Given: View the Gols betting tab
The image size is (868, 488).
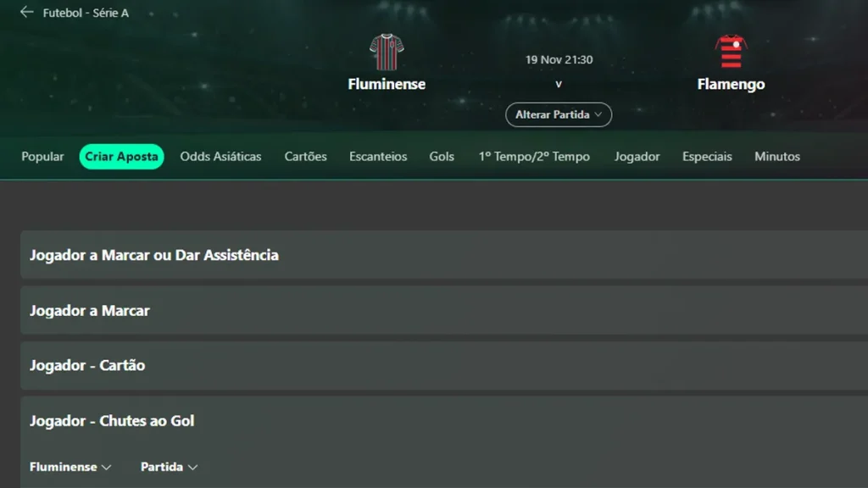Looking at the screenshot, I should pyautogui.click(x=442, y=156).
